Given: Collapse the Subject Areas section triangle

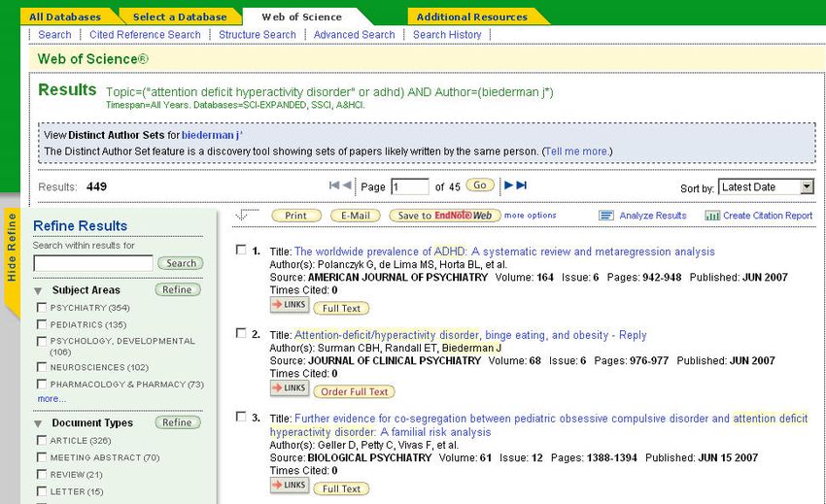Looking at the screenshot, I should [38, 290].
